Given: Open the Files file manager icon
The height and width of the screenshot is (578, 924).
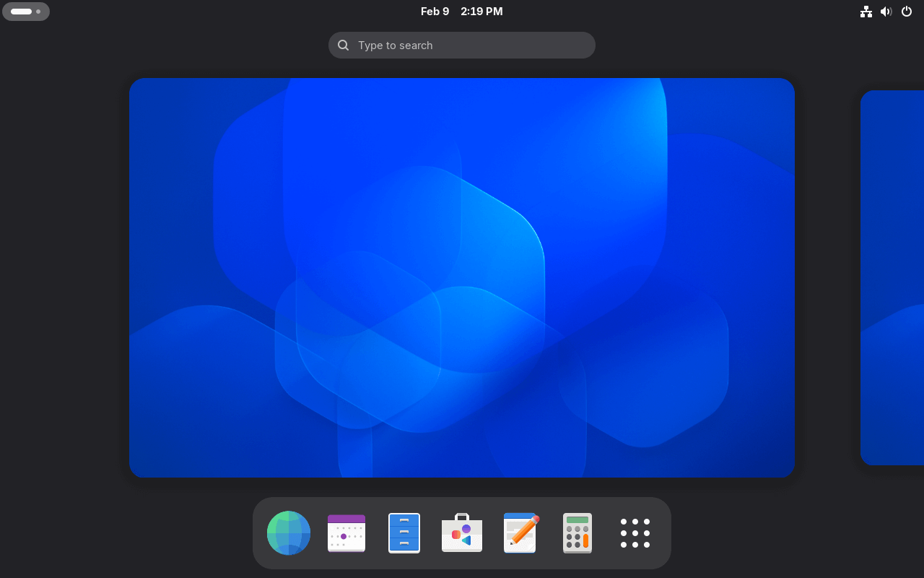Looking at the screenshot, I should click(x=404, y=533).
